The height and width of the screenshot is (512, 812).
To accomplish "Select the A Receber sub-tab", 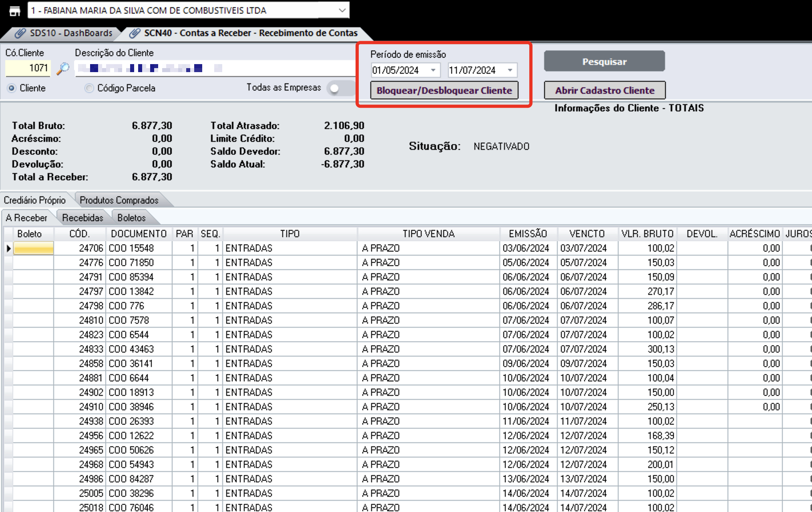I will click(x=26, y=218).
